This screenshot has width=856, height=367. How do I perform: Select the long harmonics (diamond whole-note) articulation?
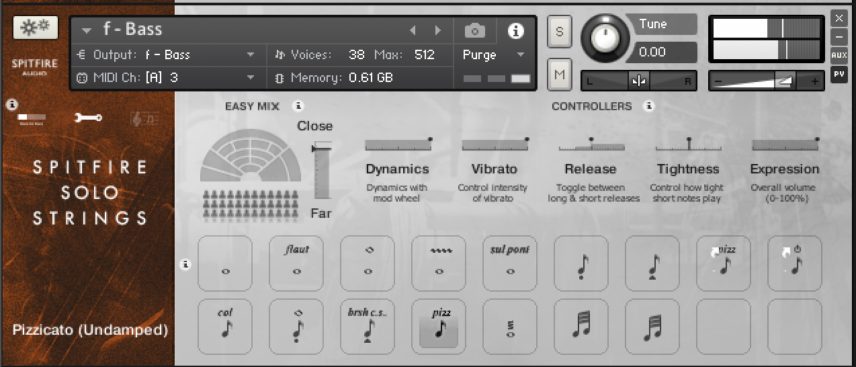367,263
